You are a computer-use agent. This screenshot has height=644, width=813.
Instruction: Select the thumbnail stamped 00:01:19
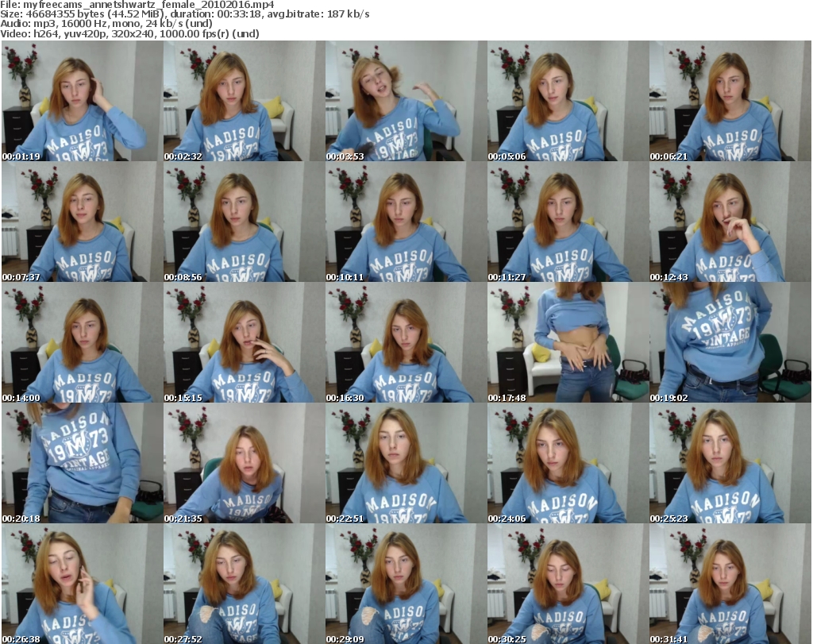pos(82,101)
